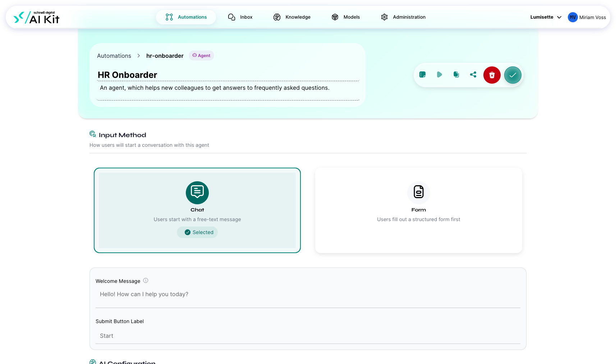Click the Chat bubble icon
The width and height of the screenshot is (616, 364).
pos(197,193)
